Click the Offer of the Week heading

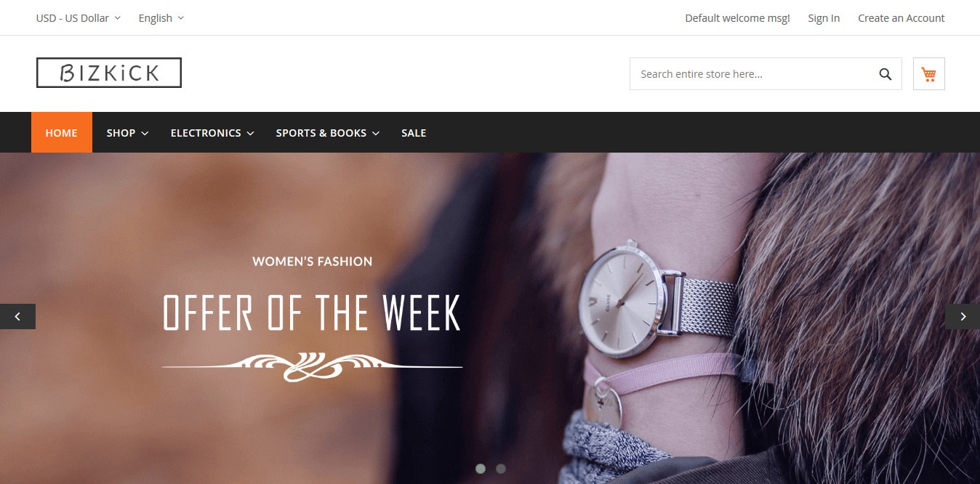click(313, 312)
